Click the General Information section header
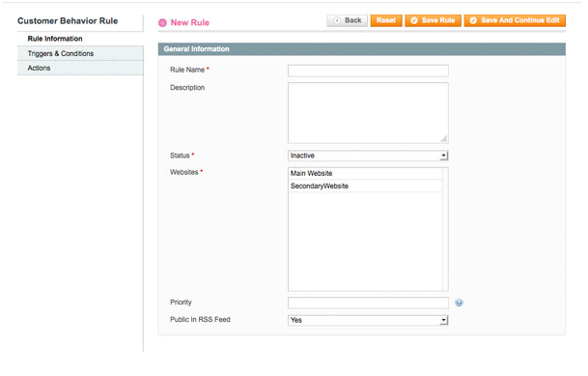Image resolution: width=588 pixels, height=376 pixels. coord(361,49)
